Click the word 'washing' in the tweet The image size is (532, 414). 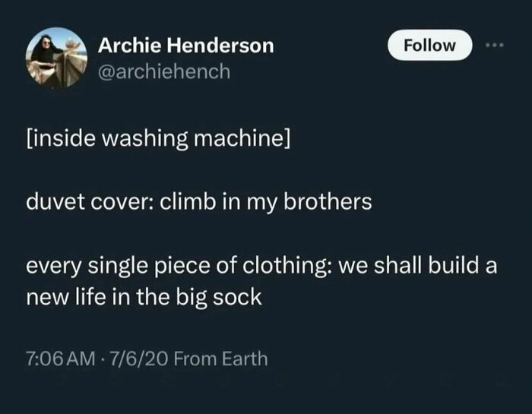pos(144,139)
